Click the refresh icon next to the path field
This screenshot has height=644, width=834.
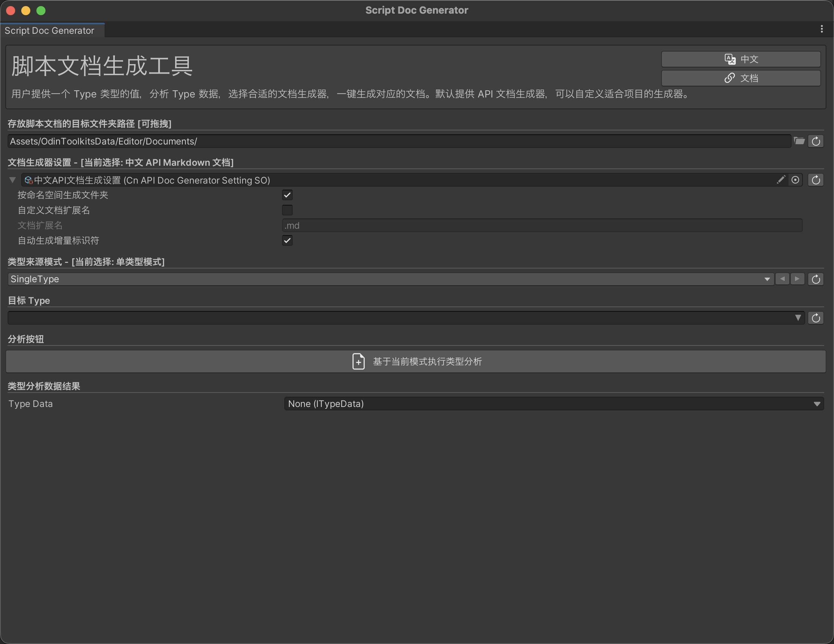[x=816, y=141]
